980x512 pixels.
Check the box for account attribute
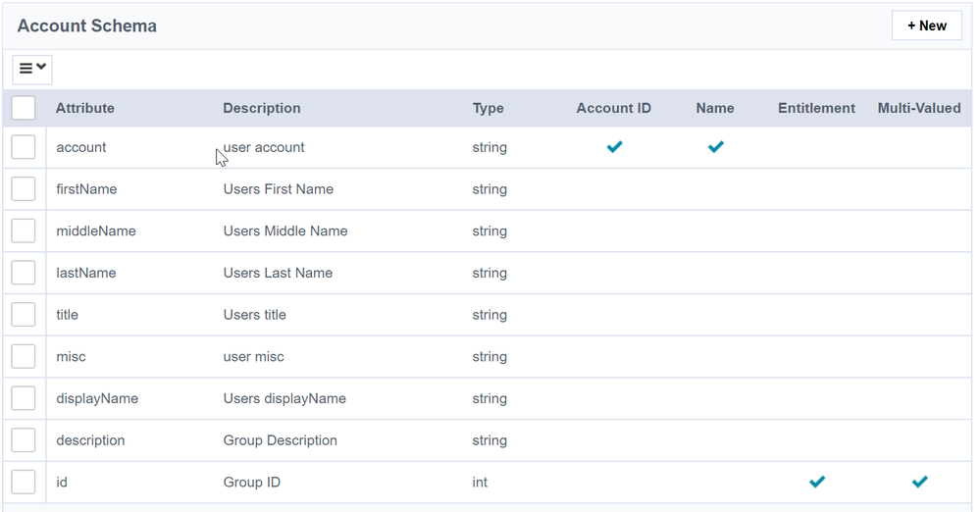(x=24, y=147)
